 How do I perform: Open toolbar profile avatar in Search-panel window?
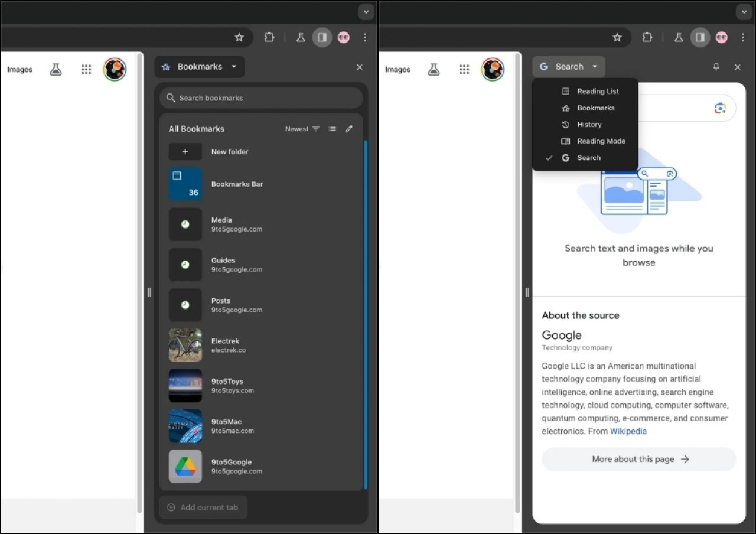tap(722, 37)
